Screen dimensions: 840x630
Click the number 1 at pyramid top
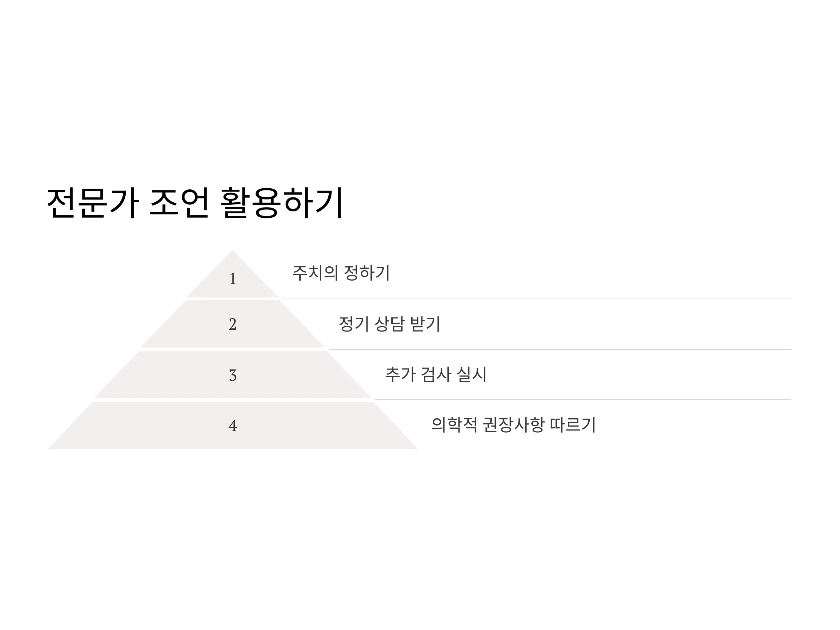[x=233, y=279]
